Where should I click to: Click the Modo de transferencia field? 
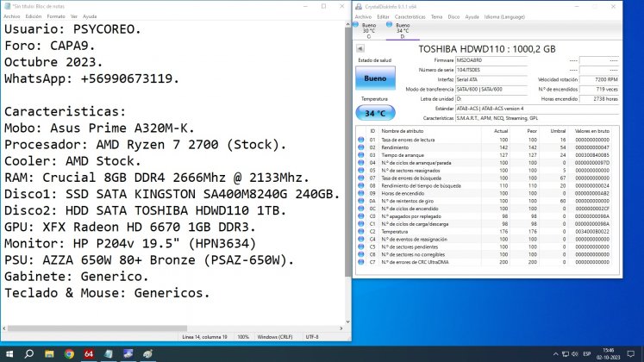click(x=491, y=89)
